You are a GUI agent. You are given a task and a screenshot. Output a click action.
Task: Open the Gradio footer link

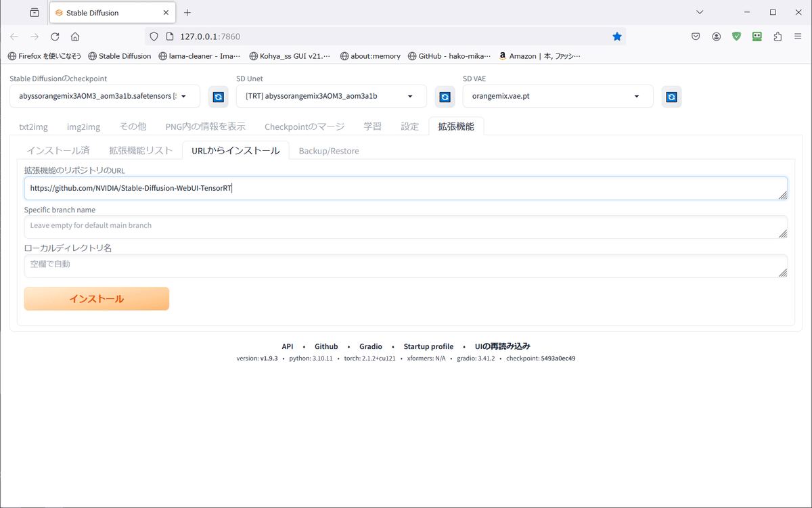(x=371, y=346)
